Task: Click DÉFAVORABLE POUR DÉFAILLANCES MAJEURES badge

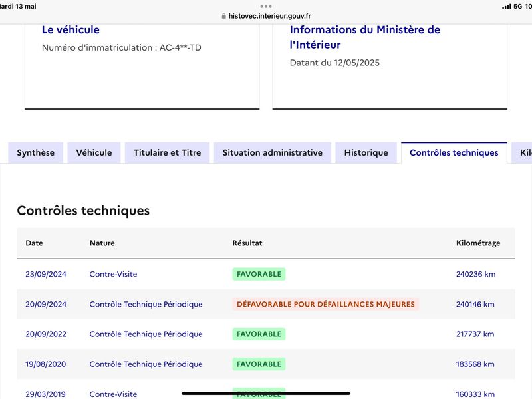Action: (x=326, y=304)
